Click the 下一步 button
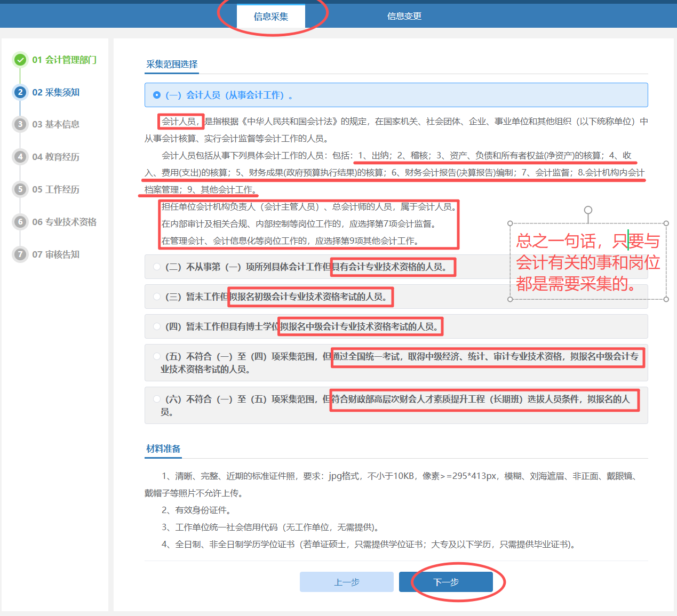The width and height of the screenshot is (677, 616). click(x=446, y=582)
